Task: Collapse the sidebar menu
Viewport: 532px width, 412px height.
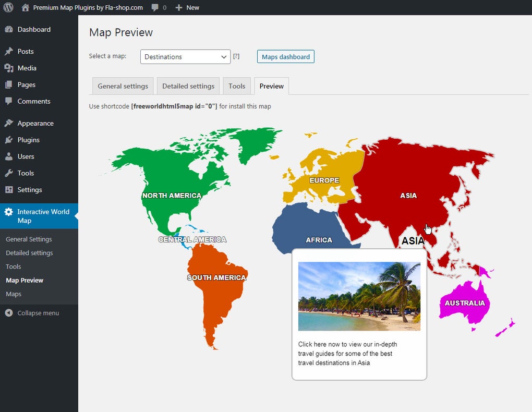Action: [32, 313]
